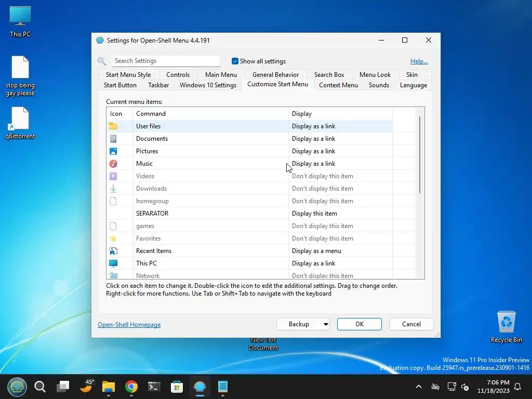Image resolution: width=532 pixels, height=399 pixels.
Task: Open the General Behavior tab
Action: pos(275,75)
